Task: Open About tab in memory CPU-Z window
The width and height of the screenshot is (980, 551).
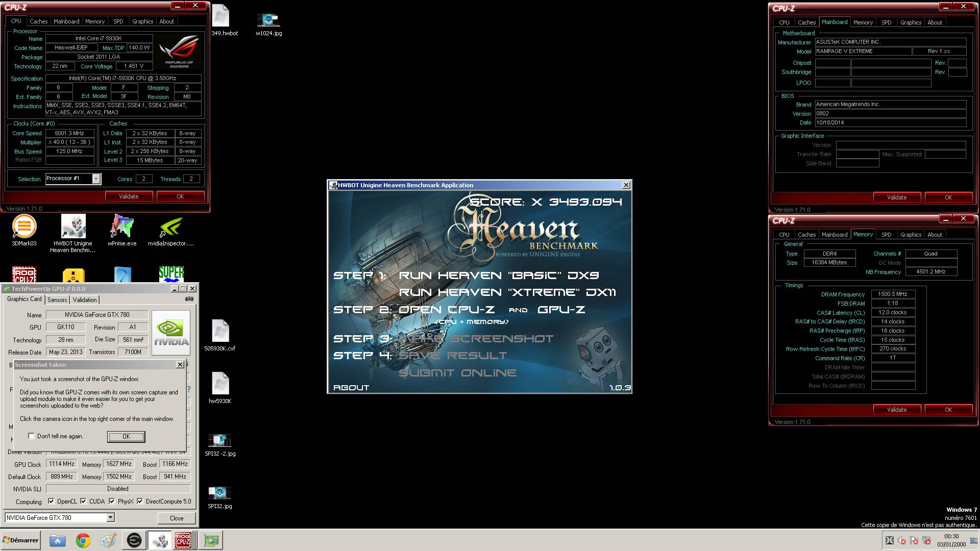Action: tap(935, 235)
